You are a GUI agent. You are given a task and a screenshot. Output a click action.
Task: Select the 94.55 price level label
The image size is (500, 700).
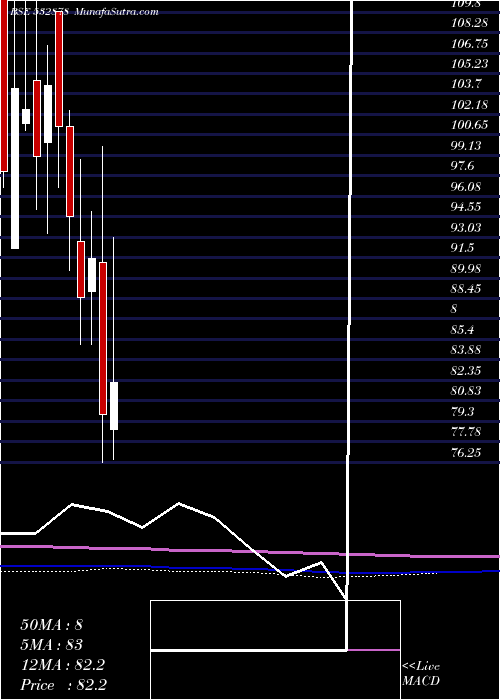click(466, 208)
